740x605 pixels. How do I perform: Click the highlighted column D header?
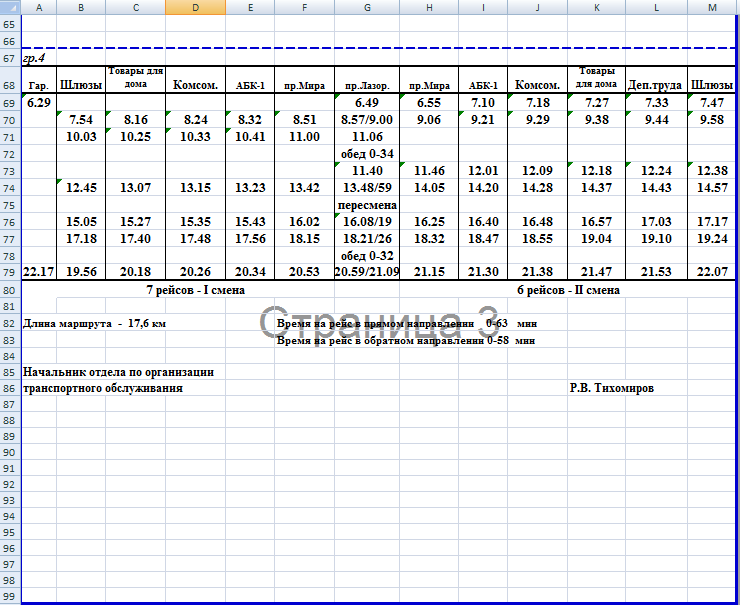(195, 8)
